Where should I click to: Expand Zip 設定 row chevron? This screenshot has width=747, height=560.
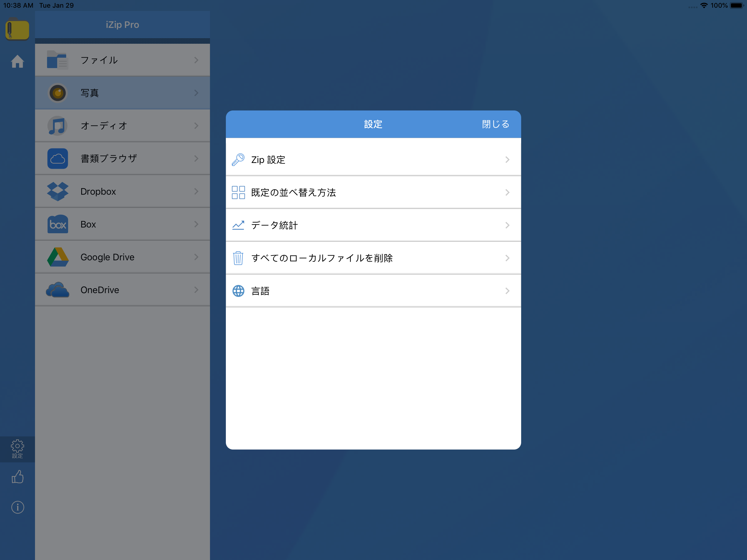click(x=507, y=160)
